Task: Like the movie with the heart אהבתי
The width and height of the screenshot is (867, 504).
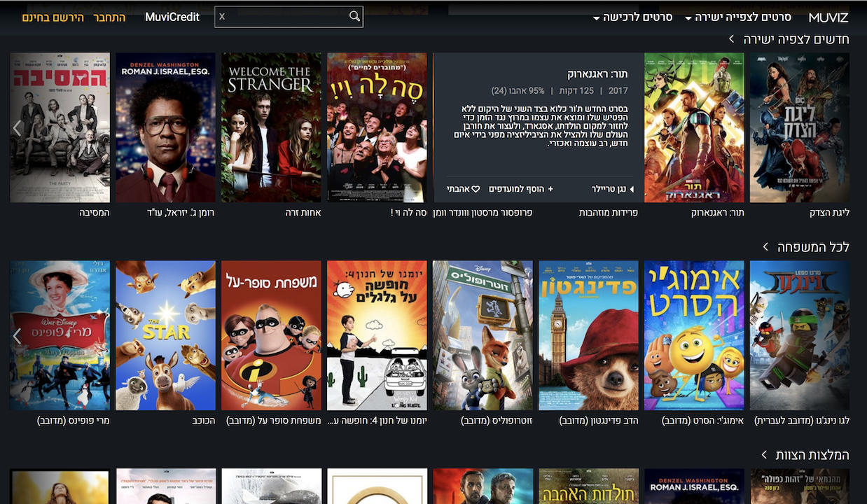Action: [x=463, y=189]
